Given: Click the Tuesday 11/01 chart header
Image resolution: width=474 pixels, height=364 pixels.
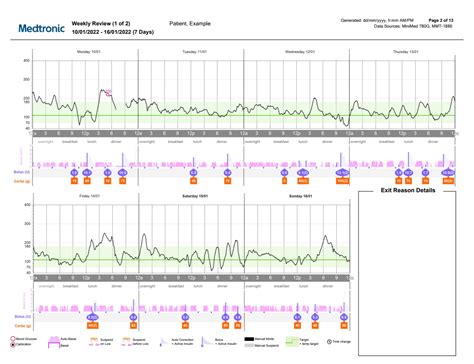Looking at the screenshot, I should coord(194,52).
